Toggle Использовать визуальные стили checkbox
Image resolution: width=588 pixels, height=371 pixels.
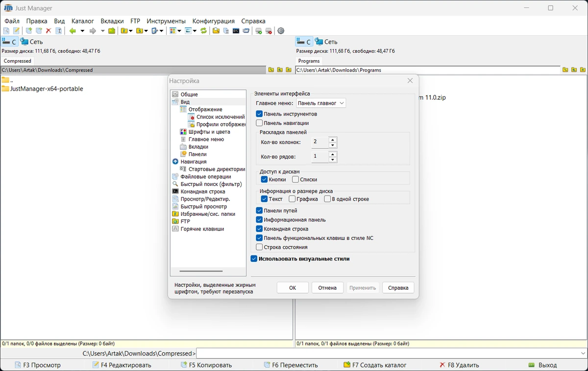point(254,258)
